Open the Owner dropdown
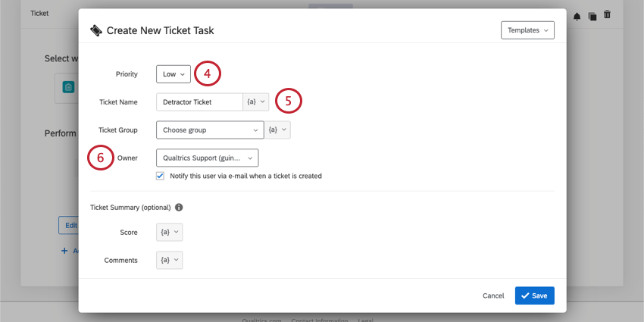Screen dimensions: 644x322 point(207,158)
